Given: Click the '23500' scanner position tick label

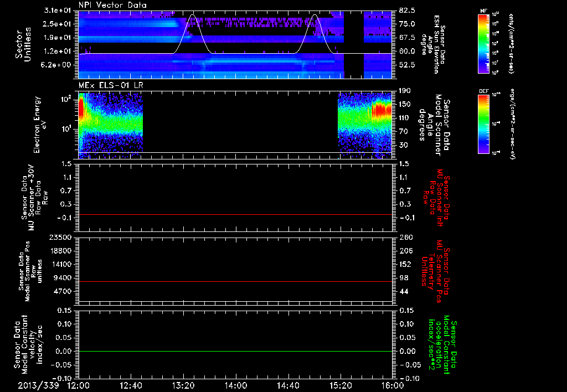Looking at the screenshot, I should click(60, 238).
